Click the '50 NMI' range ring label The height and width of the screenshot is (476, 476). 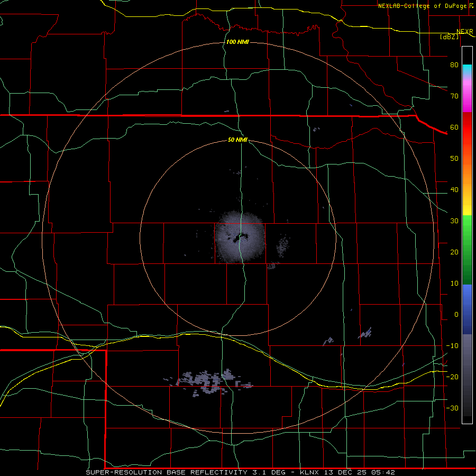click(237, 140)
